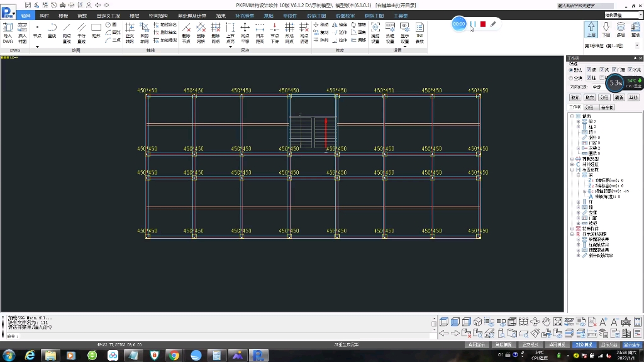644x362 pixels.
Task: Toggle the 柱 column checkbox
Action: point(589,78)
